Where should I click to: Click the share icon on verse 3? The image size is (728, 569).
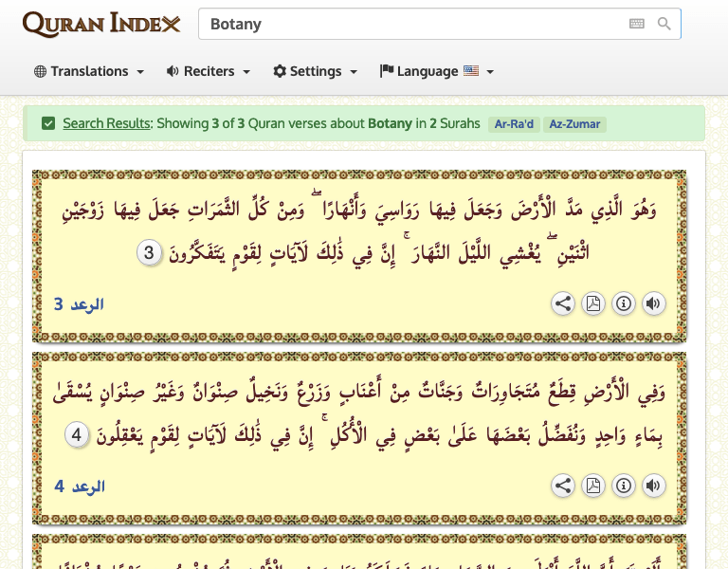tap(563, 303)
